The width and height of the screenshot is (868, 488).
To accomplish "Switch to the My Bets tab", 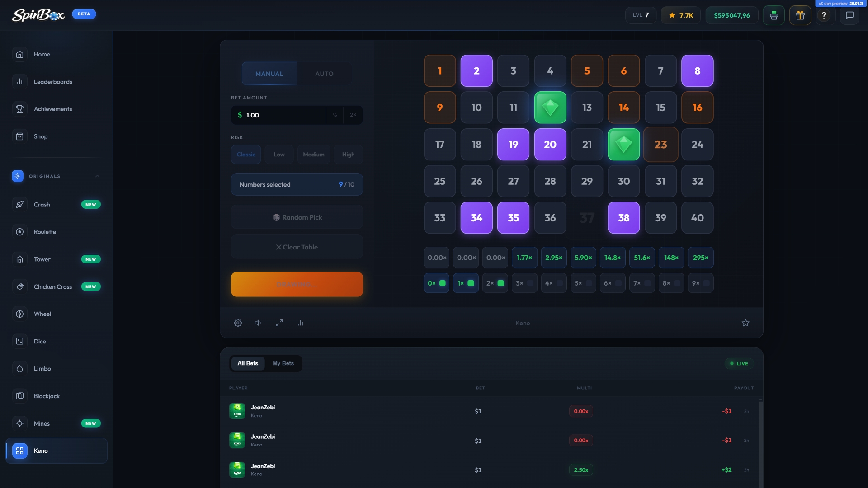I will tap(283, 363).
